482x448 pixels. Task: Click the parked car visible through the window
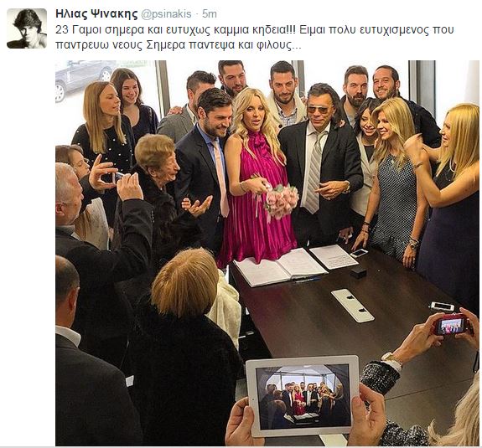83,79
